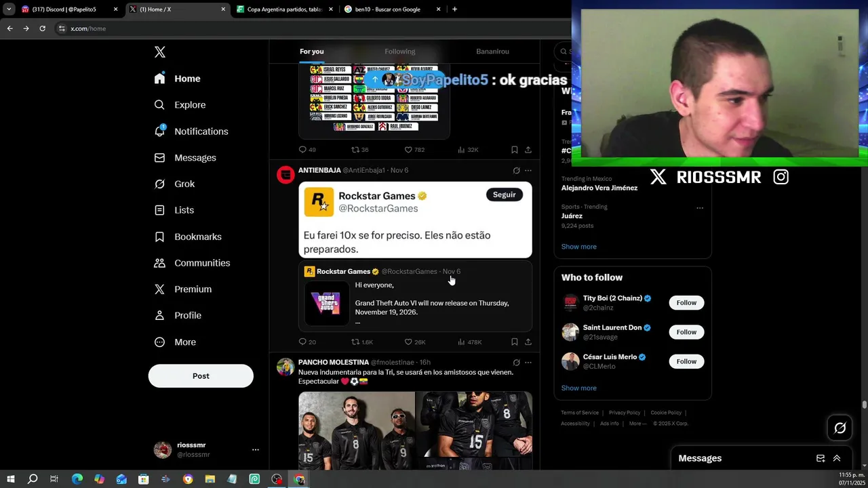
Task: Open Bookmarks in the sidebar
Action: (x=188, y=237)
